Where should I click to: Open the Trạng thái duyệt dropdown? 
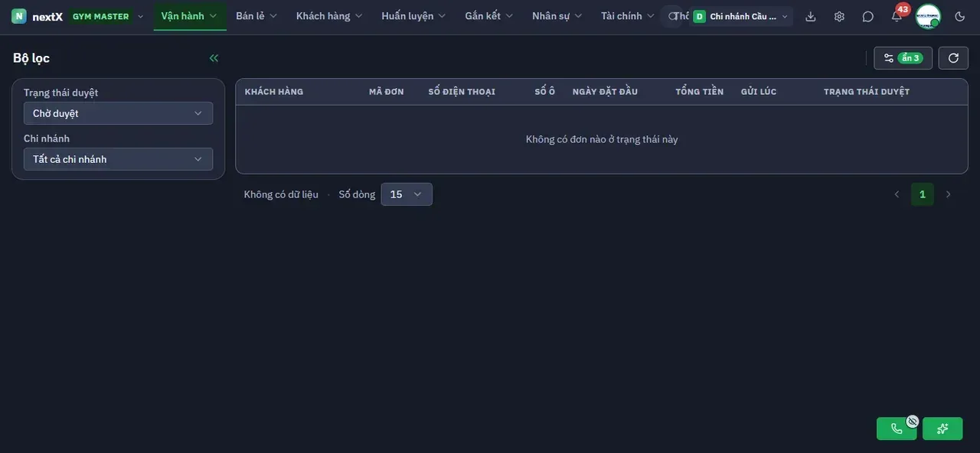coord(118,113)
